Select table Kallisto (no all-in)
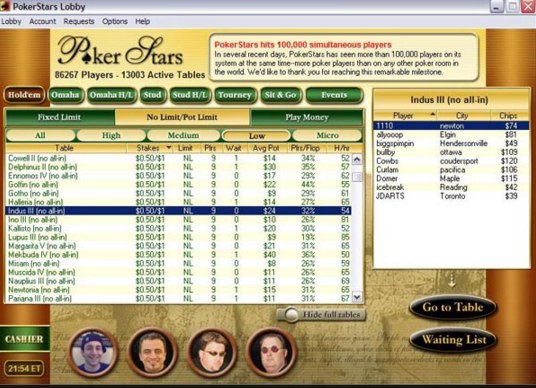This screenshot has width=536, height=388. coord(178,228)
